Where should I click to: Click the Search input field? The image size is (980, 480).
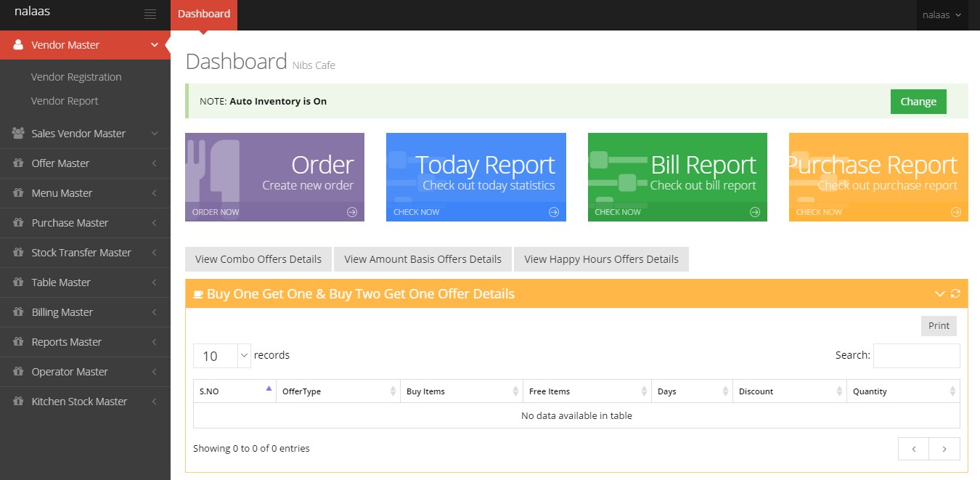click(x=916, y=356)
